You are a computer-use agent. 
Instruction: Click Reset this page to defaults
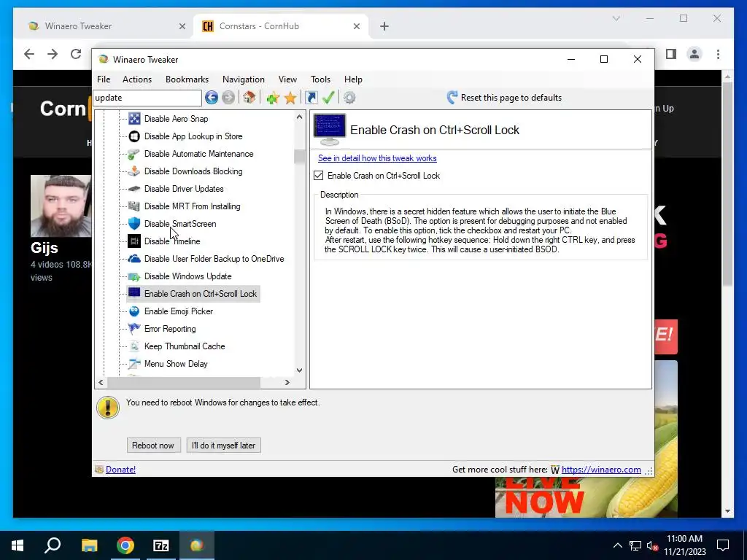coord(504,98)
